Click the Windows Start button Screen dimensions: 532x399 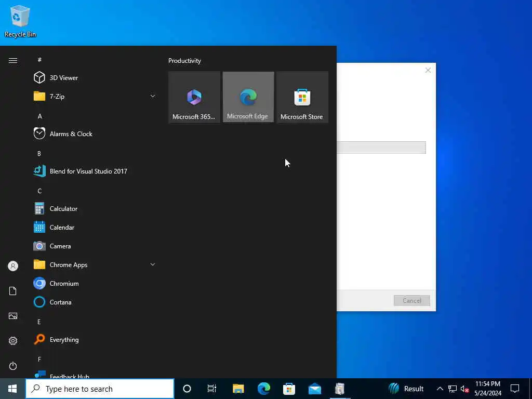(12, 389)
